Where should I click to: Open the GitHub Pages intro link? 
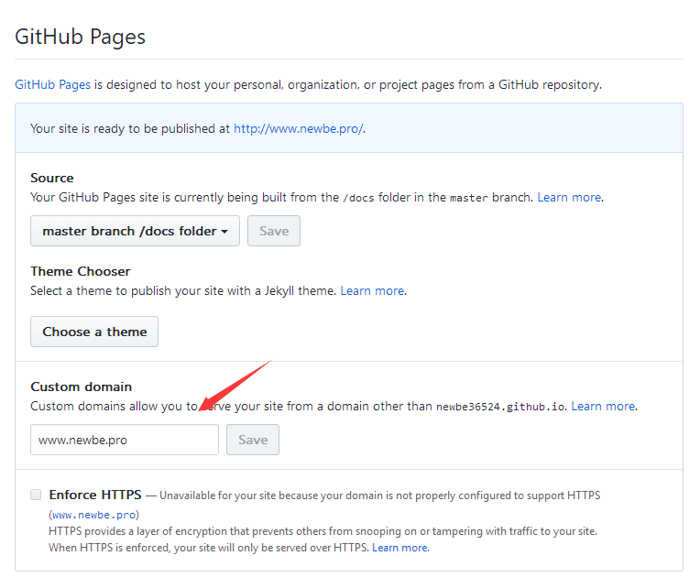(x=52, y=84)
